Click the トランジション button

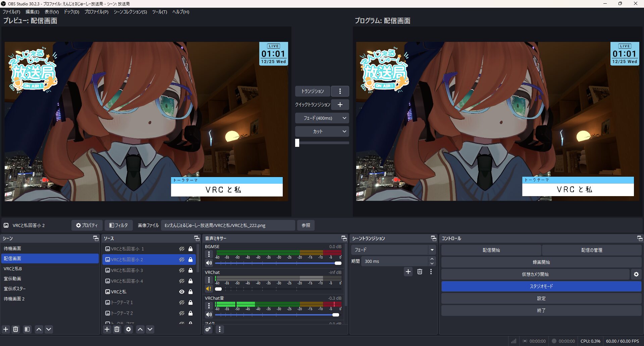click(x=313, y=91)
